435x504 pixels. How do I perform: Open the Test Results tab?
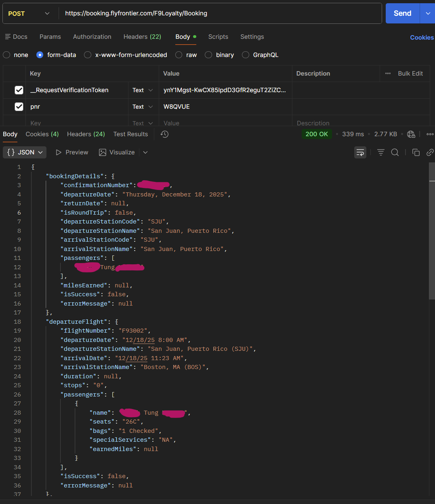[x=130, y=134]
